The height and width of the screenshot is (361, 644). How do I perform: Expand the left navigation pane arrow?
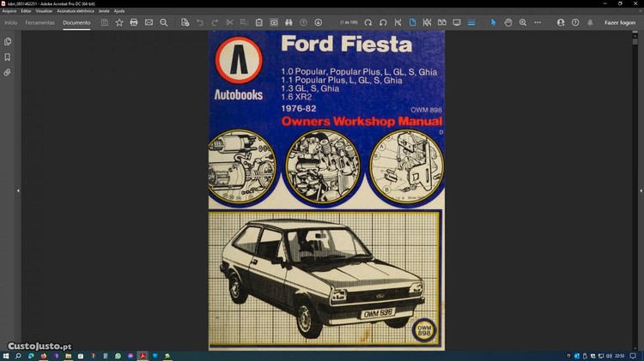pyautogui.click(x=18, y=190)
